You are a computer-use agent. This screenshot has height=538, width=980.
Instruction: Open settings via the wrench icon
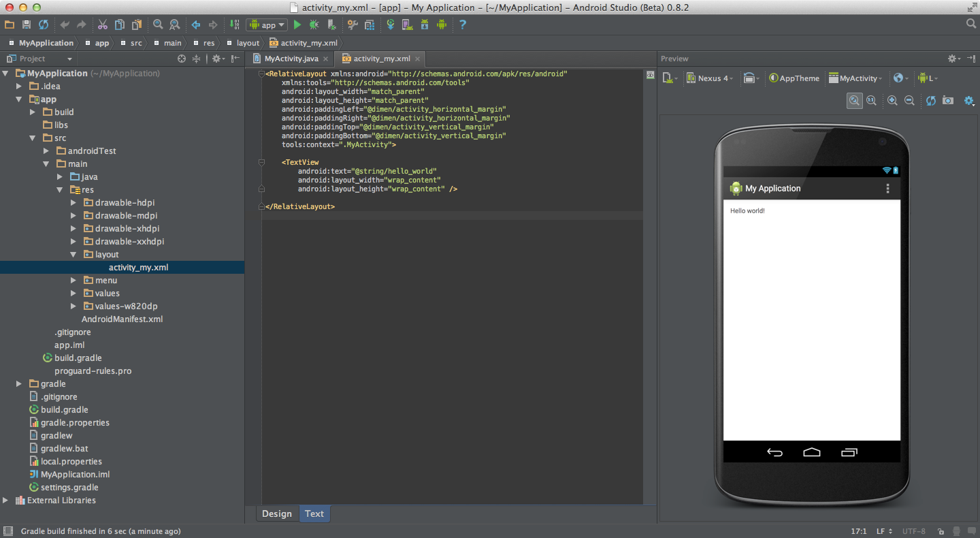pos(353,25)
